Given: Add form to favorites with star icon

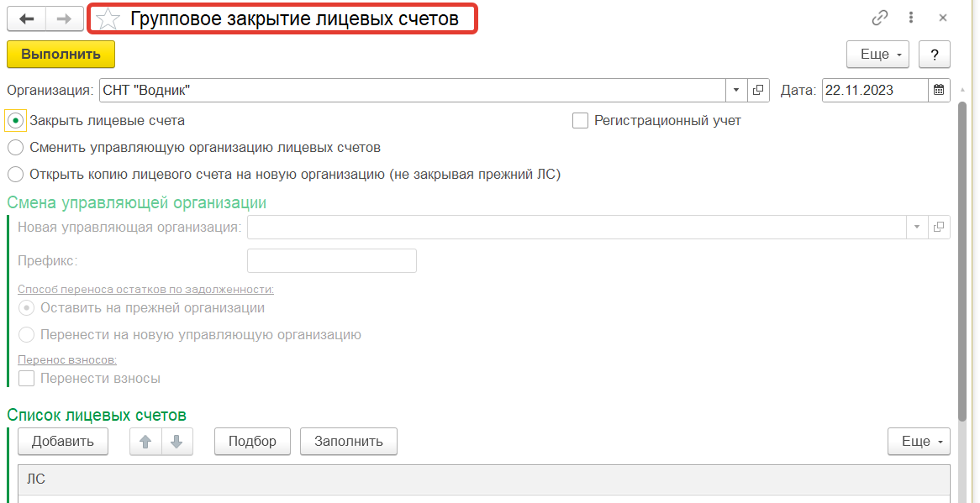Looking at the screenshot, I should 108,19.
